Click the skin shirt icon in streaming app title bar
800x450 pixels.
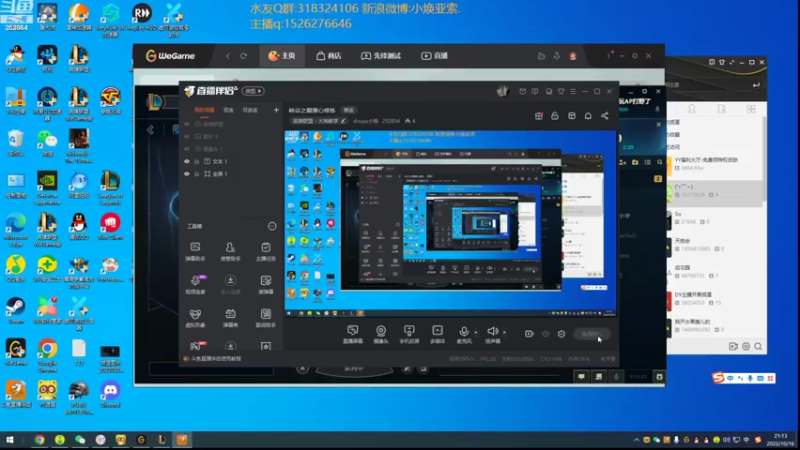[x=561, y=91]
